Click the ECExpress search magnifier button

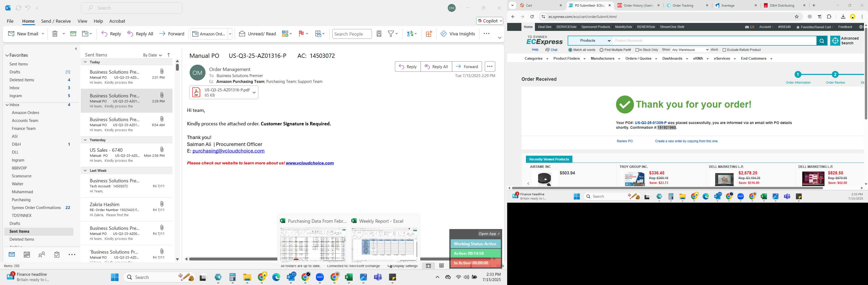(x=822, y=41)
